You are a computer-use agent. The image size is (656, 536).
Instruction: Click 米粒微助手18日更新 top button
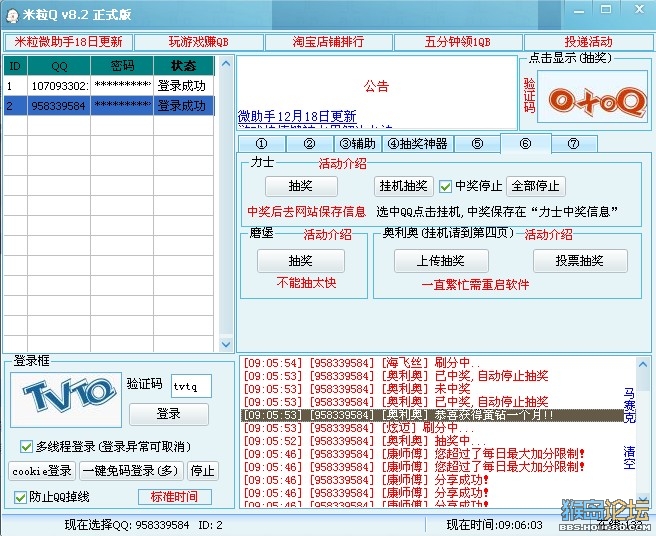(x=69, y=42)
